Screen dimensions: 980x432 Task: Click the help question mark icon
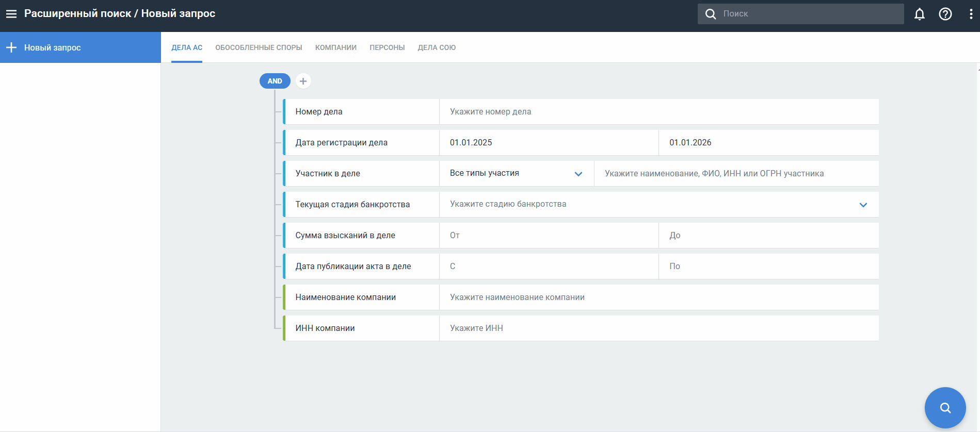[945, 14]
